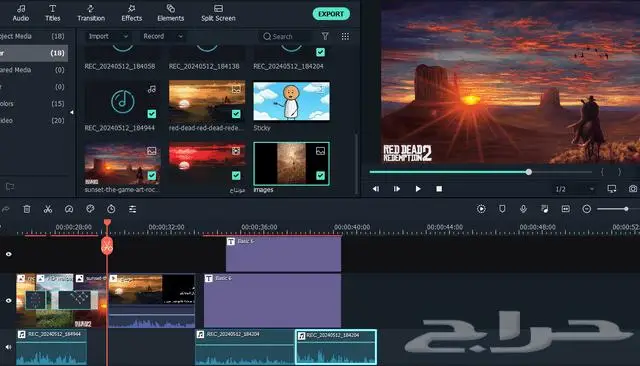640x366 pixels.
Task: Select the sample colors folder (15)
Action: [x=33, y=104]
